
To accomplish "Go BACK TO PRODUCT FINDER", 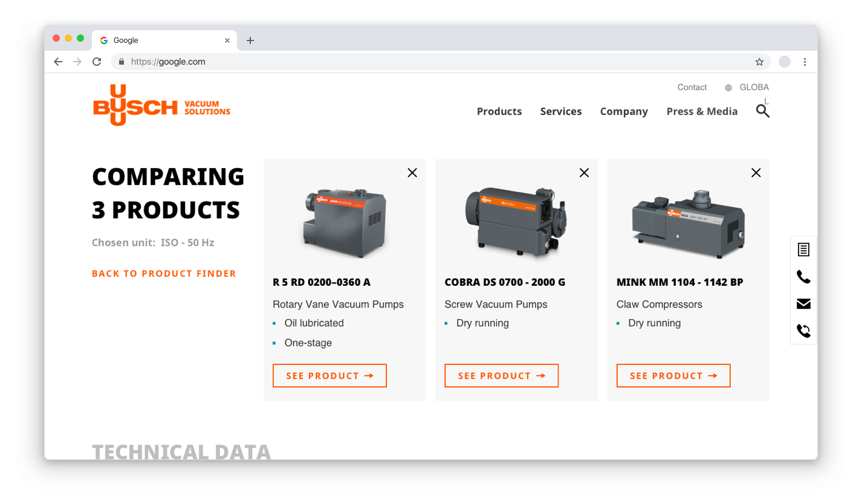I will 164,274.
